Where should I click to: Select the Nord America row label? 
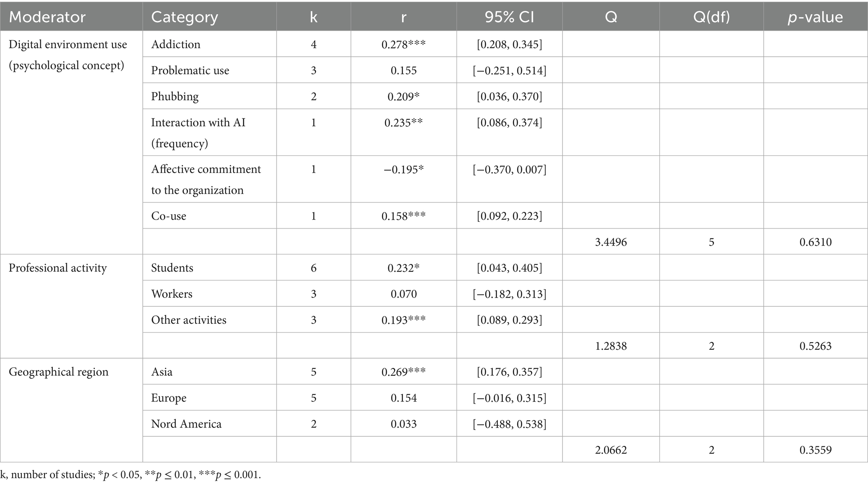[x=186, y=424]
